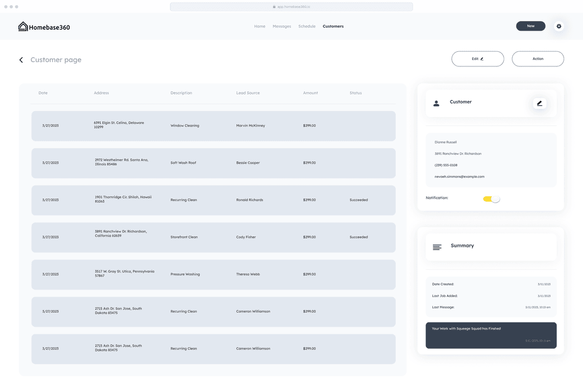Viewport: 583px width, 392px height.
Task: Click the lock icon in address bar
Action: [x=274, y=7]
